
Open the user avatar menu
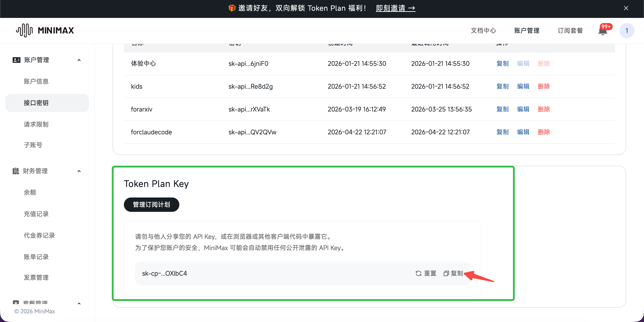627,30
